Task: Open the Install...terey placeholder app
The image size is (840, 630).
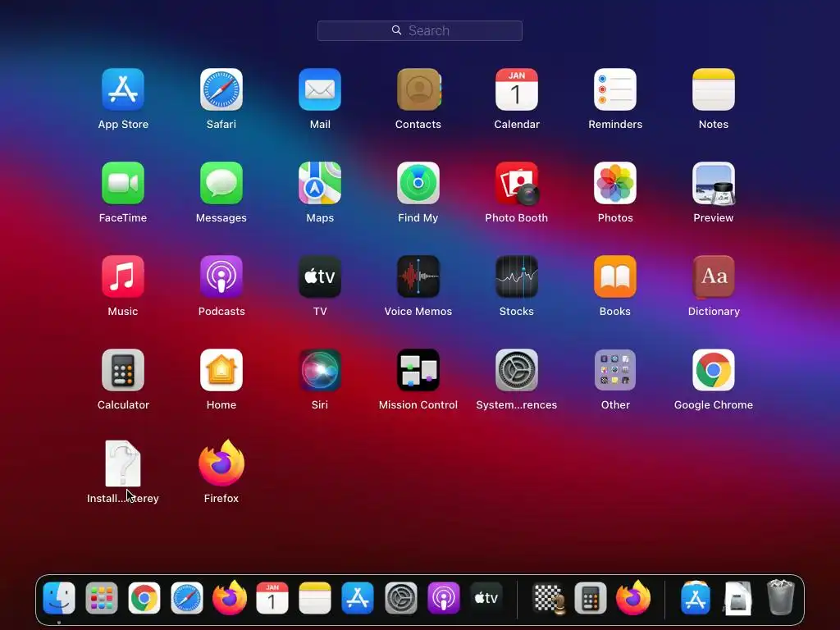Action: 123,463
